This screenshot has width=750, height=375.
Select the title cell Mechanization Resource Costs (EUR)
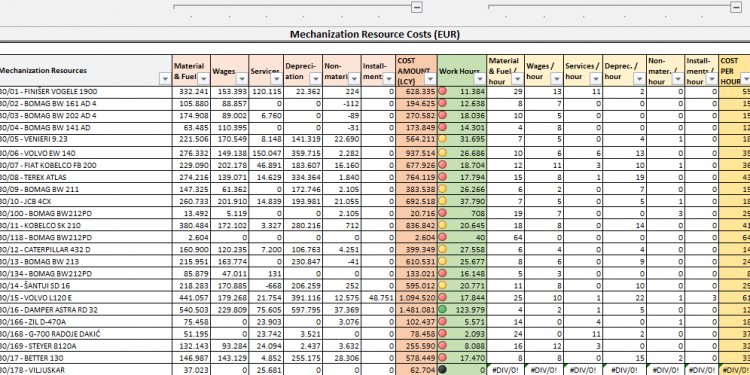pos(375,34)
